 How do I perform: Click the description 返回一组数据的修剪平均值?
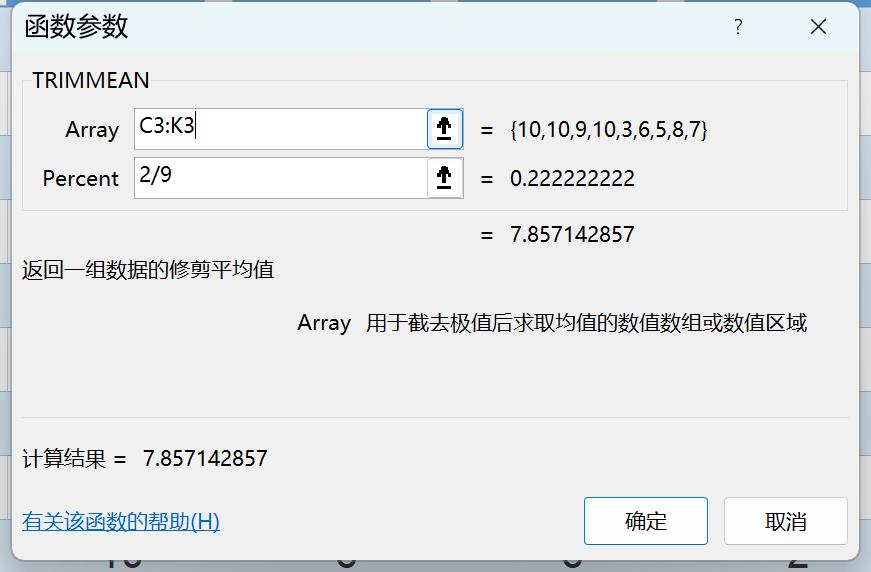tap(148, 270)
